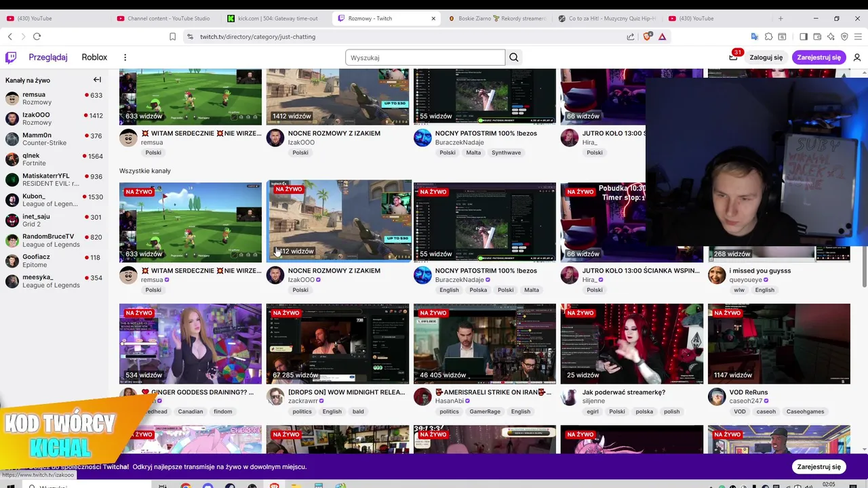Toggle the browser sidebar panel icon
The height and width of the screenshot is (488, 868).
coord(804,37)
